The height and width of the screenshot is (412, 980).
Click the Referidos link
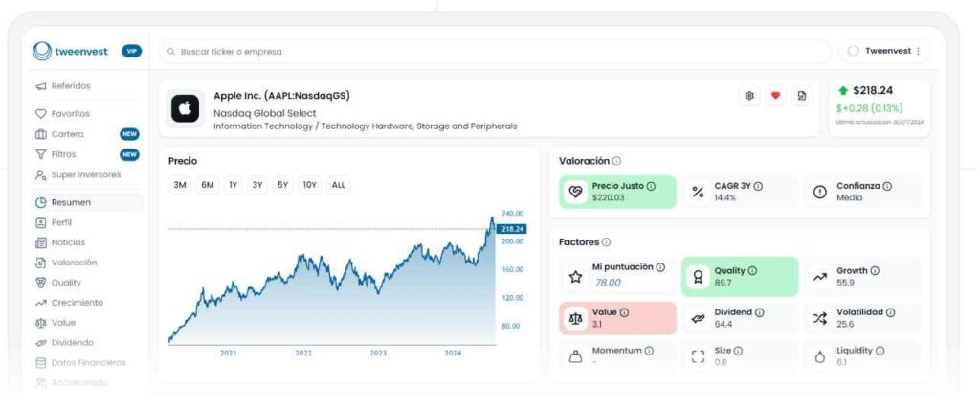click(70, 86)
